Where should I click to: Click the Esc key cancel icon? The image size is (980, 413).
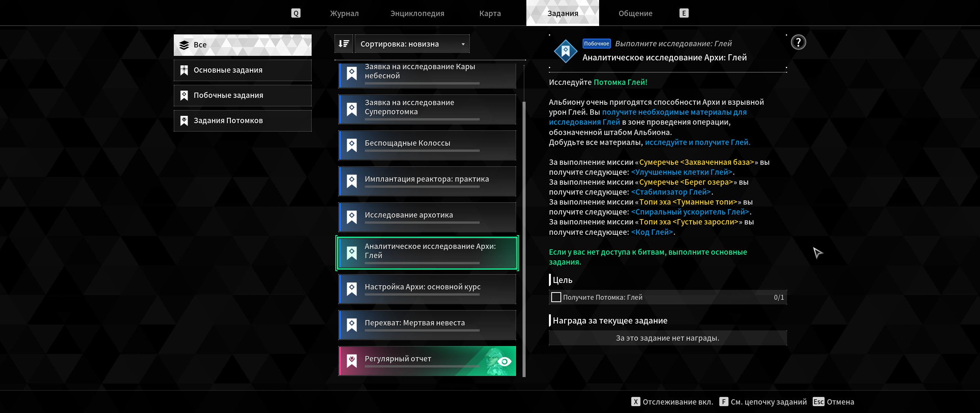coord(818,402)
